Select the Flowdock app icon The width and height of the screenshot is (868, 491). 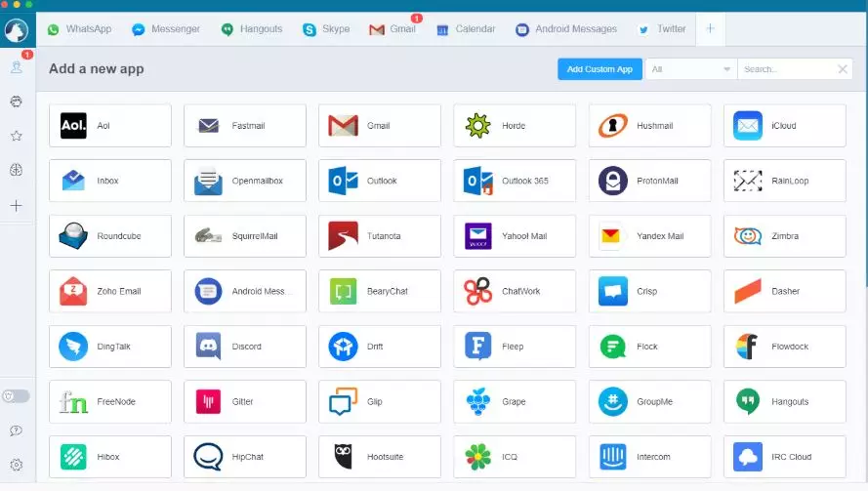point(748,347)
